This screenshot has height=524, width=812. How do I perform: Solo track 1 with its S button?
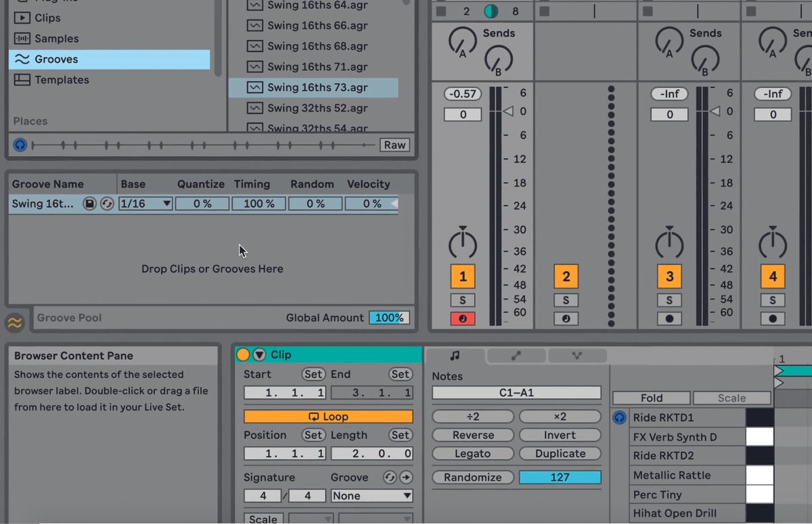click(463, 300)
